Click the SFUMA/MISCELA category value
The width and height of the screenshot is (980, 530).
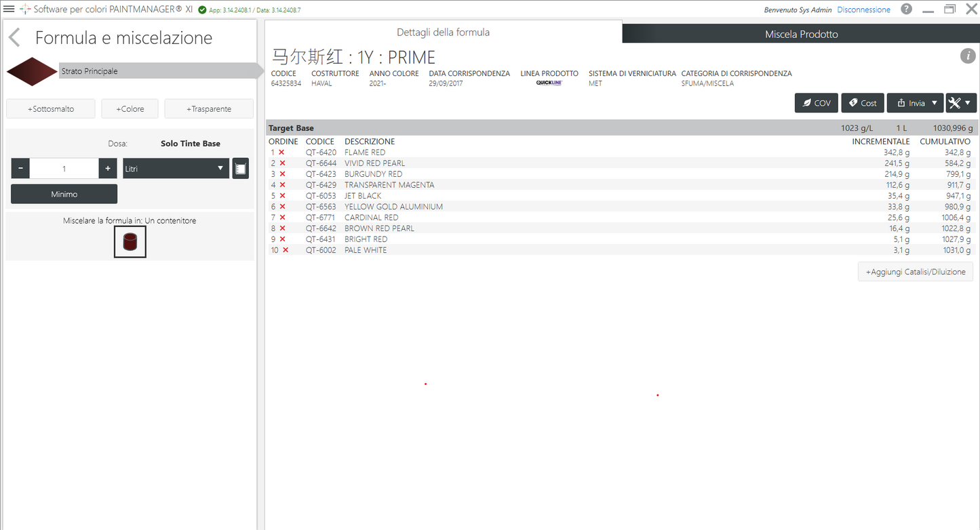[x=707, y=83]
